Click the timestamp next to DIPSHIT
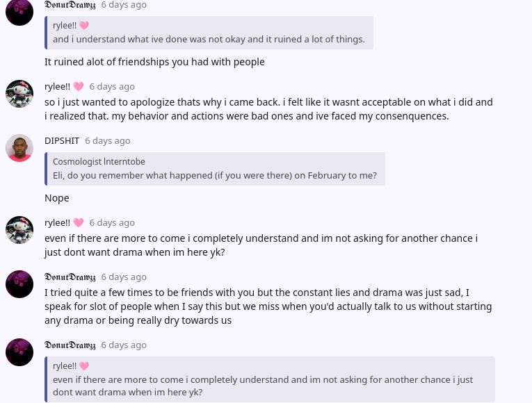Viewport: 532px width, 403px height. (108, 140)
